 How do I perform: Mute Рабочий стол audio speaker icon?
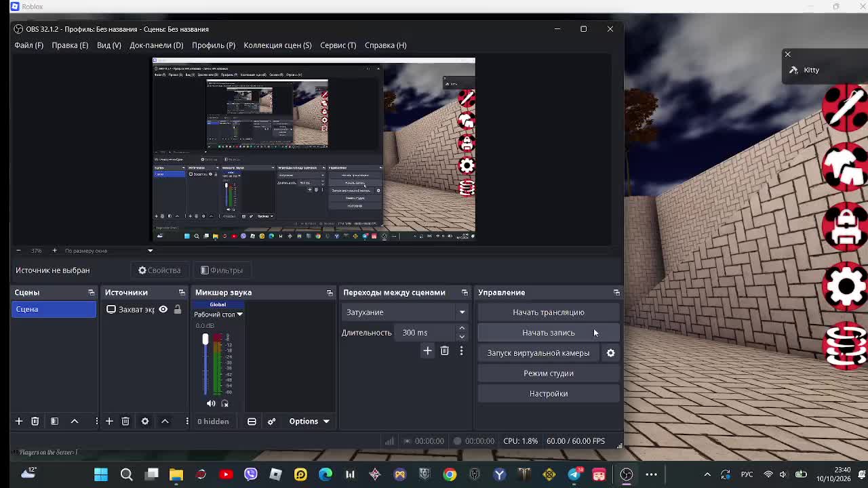click(x=211, y=403)
